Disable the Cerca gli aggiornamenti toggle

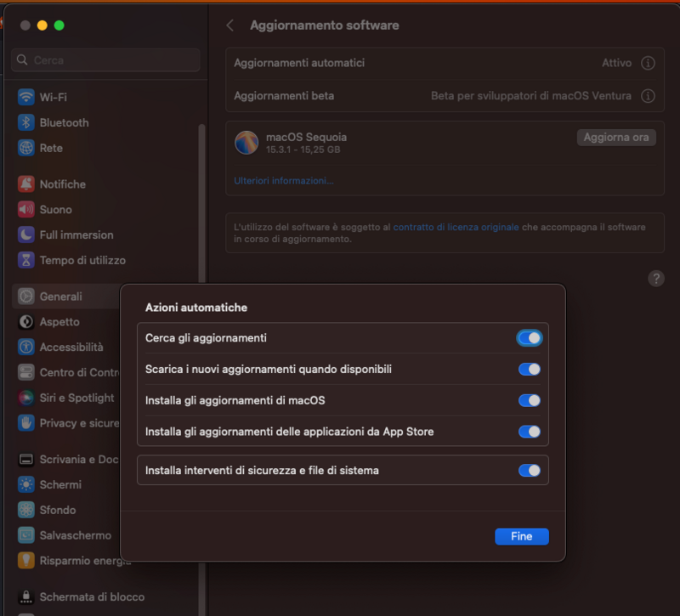(529, 337)
